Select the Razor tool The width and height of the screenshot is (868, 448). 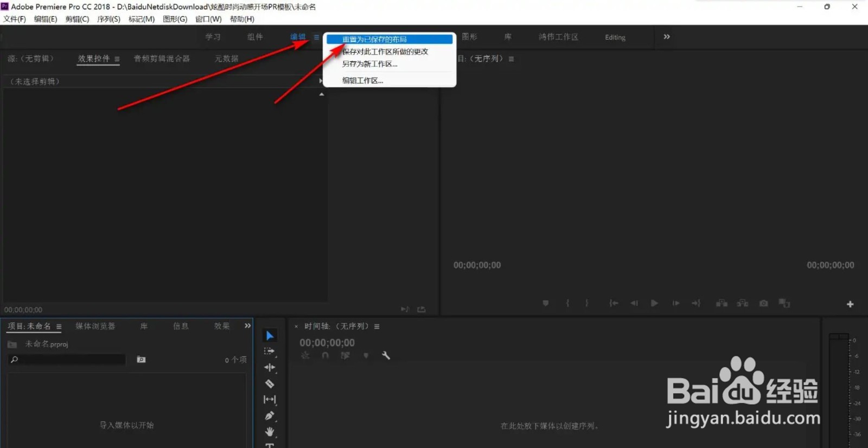point(270,383)
